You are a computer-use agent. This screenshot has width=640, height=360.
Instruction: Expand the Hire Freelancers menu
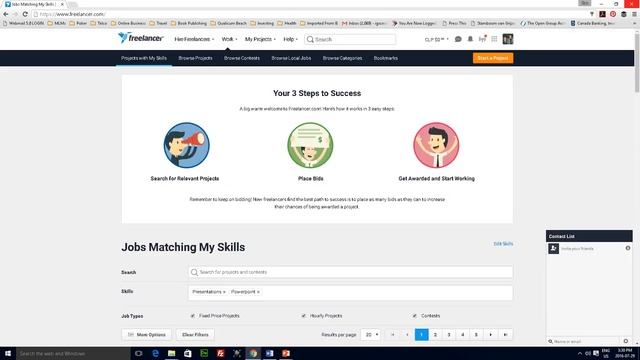(194, 39)
